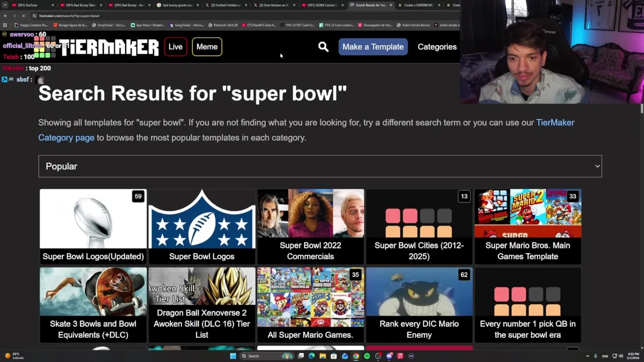Open Happy Cristiano Ro... bookmark
This screenshot has width=644, height=362.
click(x=31, y=25)
